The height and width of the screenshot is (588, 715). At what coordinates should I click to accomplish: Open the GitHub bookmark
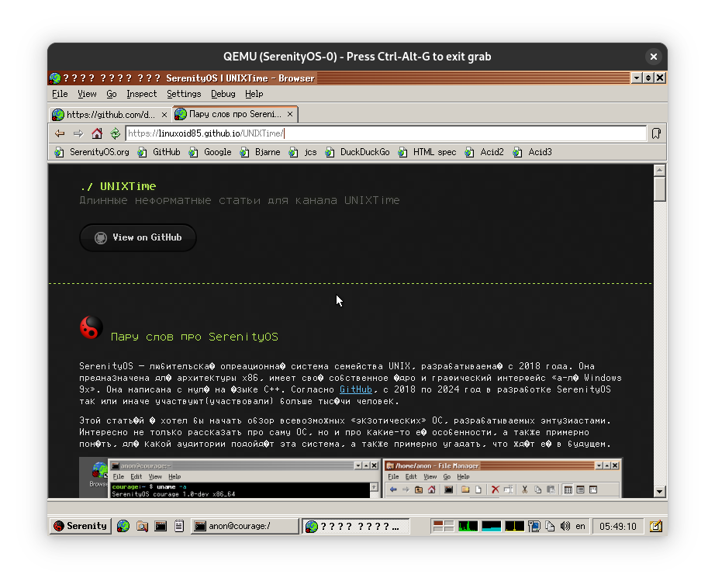point(159,152)
